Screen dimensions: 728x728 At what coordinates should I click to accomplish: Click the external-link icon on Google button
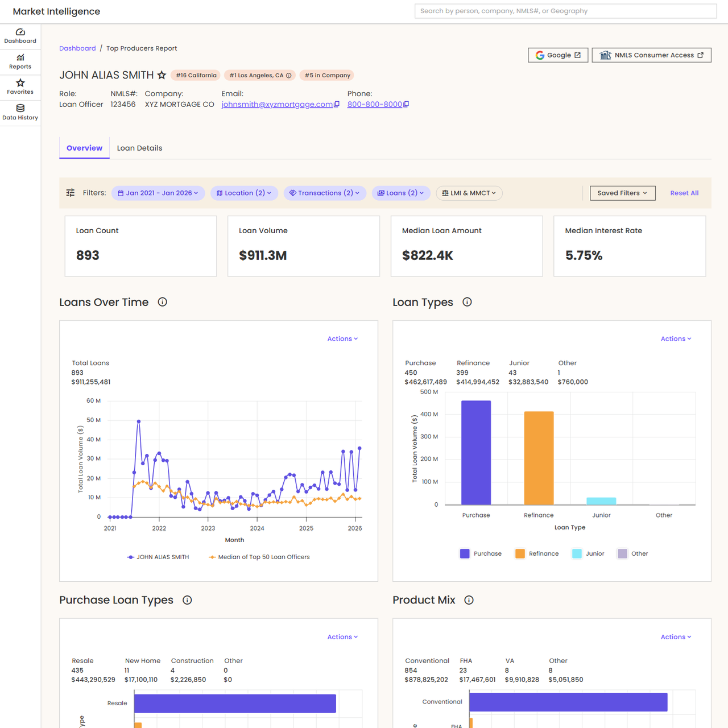coord(578,55)
